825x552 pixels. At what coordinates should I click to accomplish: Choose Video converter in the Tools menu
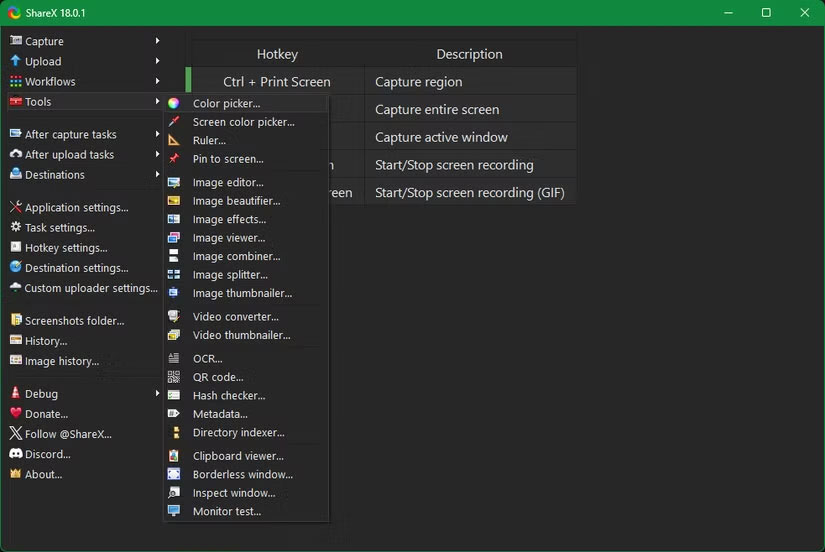pyautogui.click(x=235, y=317)
